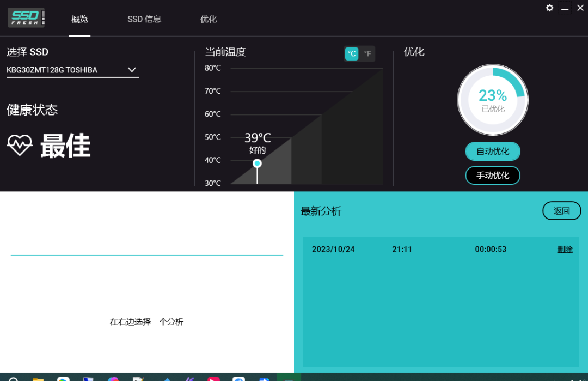
Task: Open Chrome from the taskbar
Action: pos(64,378)
